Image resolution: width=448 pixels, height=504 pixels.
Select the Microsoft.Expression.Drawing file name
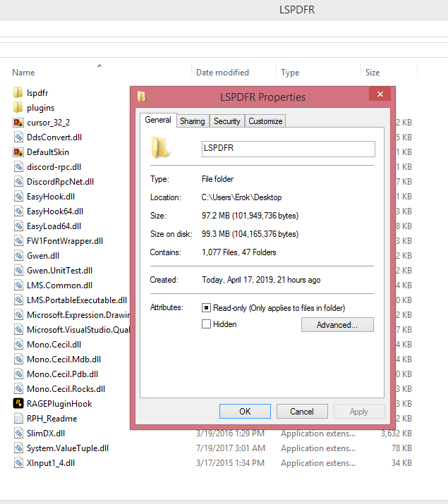tap(78, 314)
